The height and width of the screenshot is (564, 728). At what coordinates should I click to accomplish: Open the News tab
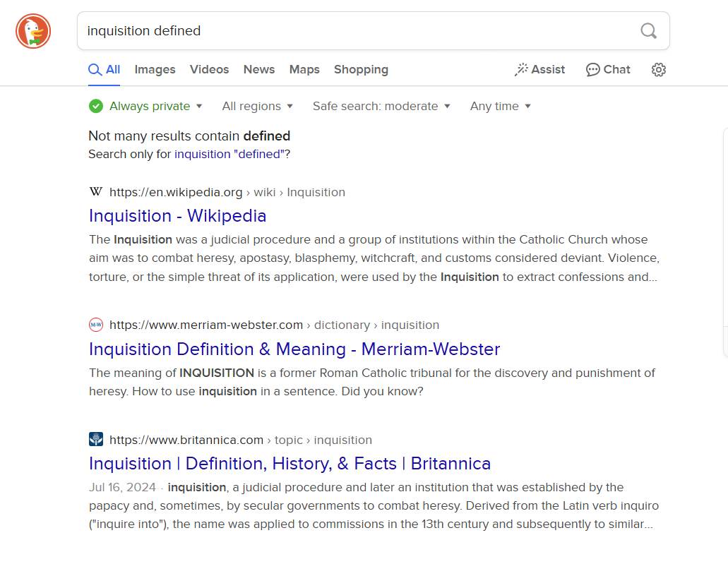pos(259,70)
